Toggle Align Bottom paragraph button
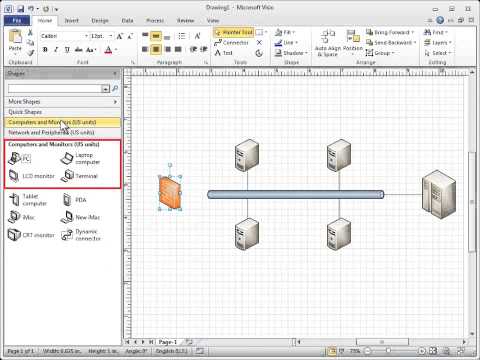This screenshot has height=360, width=480. [167, 36]
